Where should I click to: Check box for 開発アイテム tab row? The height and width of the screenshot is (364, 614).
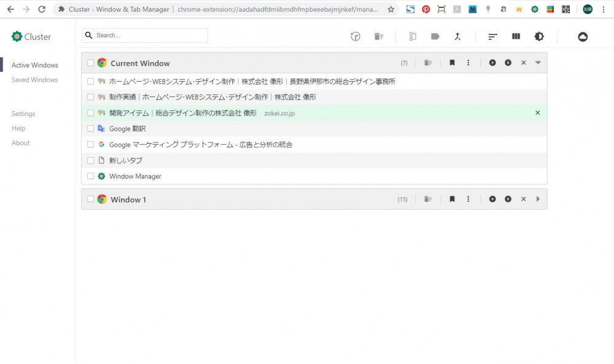[90, 113]
